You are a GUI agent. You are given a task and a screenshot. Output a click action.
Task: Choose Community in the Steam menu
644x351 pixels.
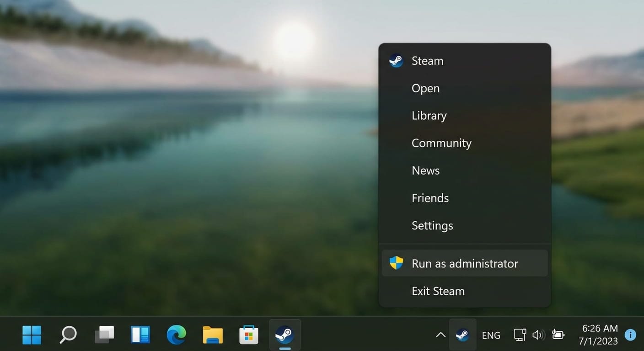465,143
